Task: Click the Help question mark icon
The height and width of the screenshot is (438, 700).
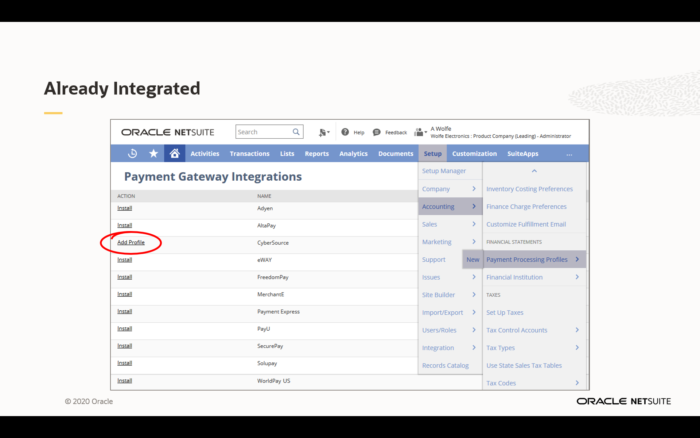Action: click(x=345, y=132)
